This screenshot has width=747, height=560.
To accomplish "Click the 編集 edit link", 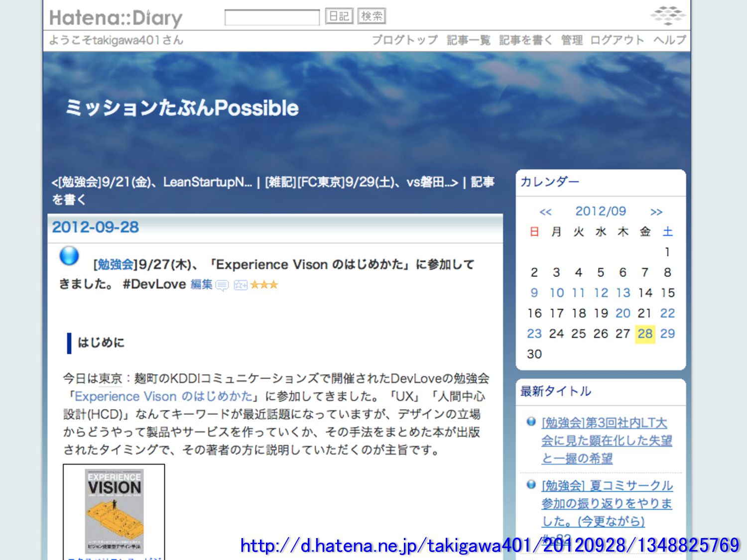I will tap(202, 284).
